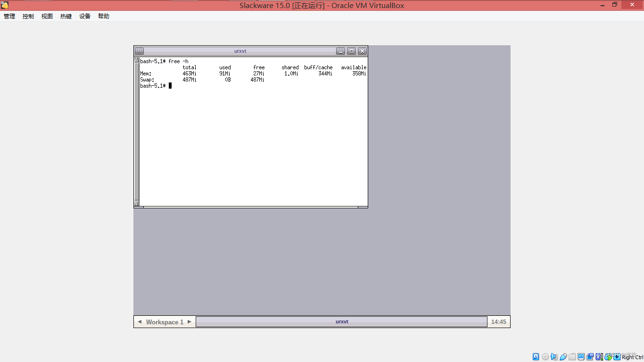
Task: Click the hard disk activity indicator
Action: pos(536,357)
